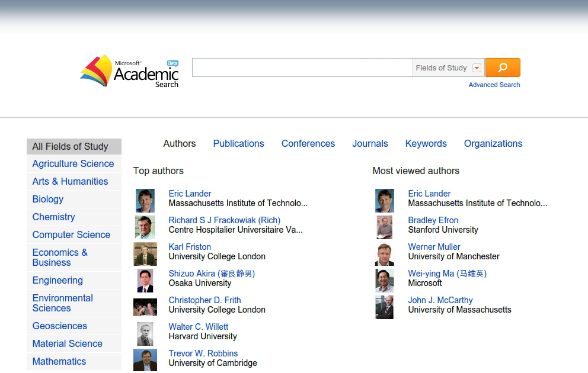Open the Advanced Search link

494,85
